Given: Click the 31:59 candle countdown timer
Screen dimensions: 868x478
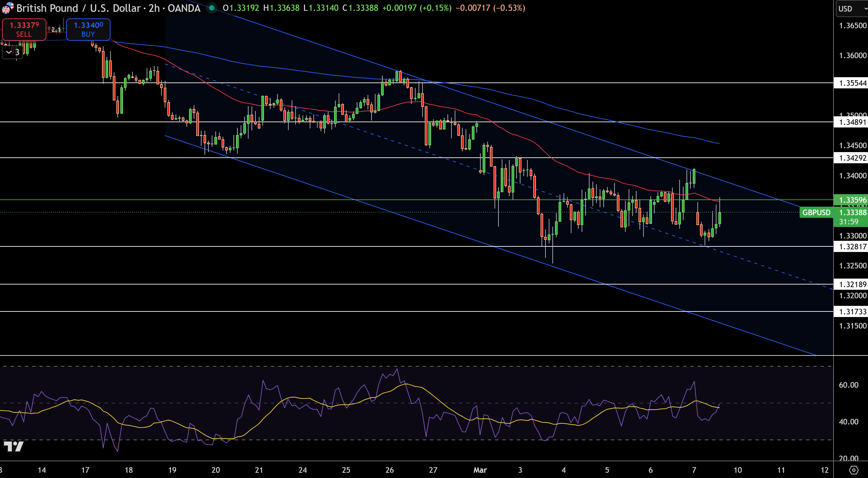Looking at the screenshot, I should pos(849,222).
